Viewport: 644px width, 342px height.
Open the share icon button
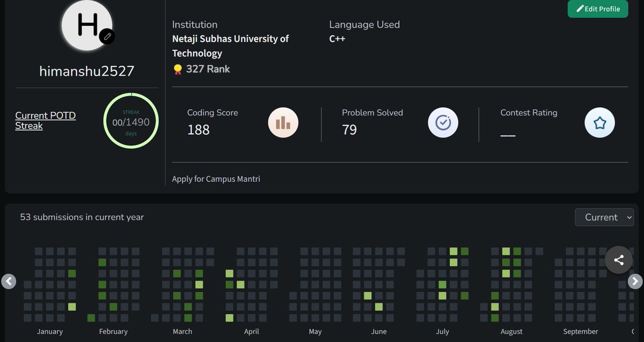(x=619, y=260)
